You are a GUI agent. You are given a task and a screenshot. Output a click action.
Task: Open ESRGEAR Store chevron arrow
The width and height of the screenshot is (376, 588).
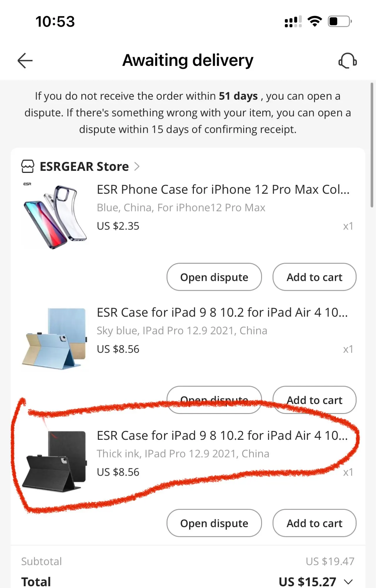[x=137, y=166]
